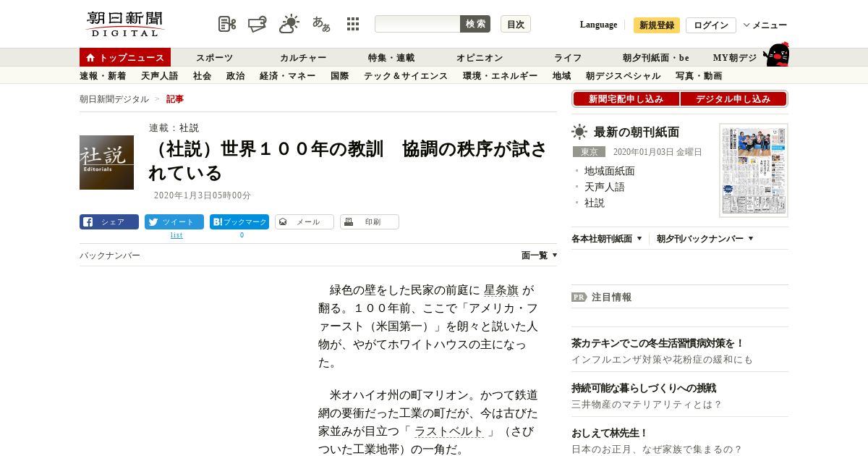
Task: Open the 連載：社説 series link
Action: pyautogui.click(x=174, y=127)
